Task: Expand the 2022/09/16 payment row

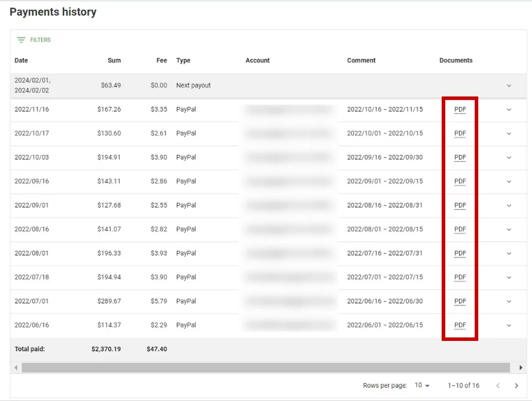Action: 509,181
